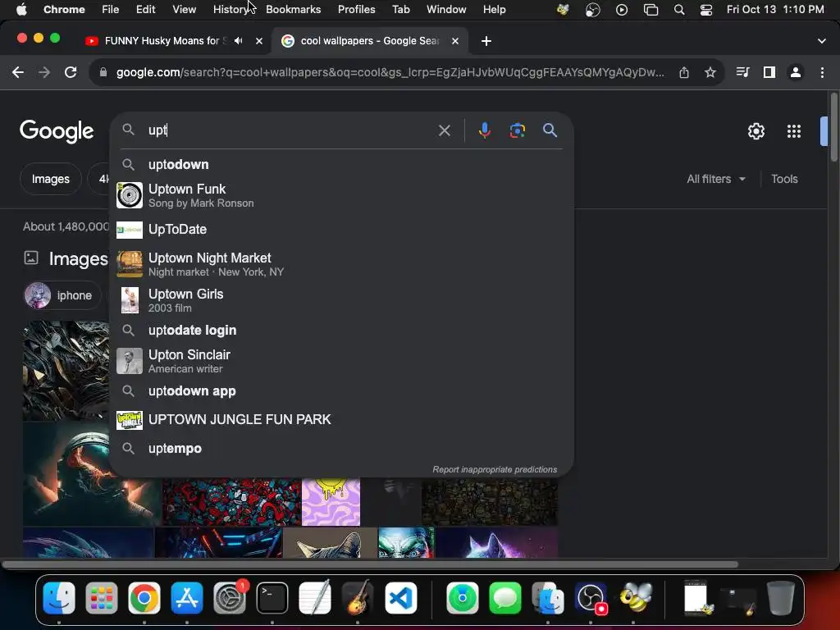The width and height of the screenshot is (840, 630).
Task: Open the Profiles menu
Action: [x=356, y=10]
